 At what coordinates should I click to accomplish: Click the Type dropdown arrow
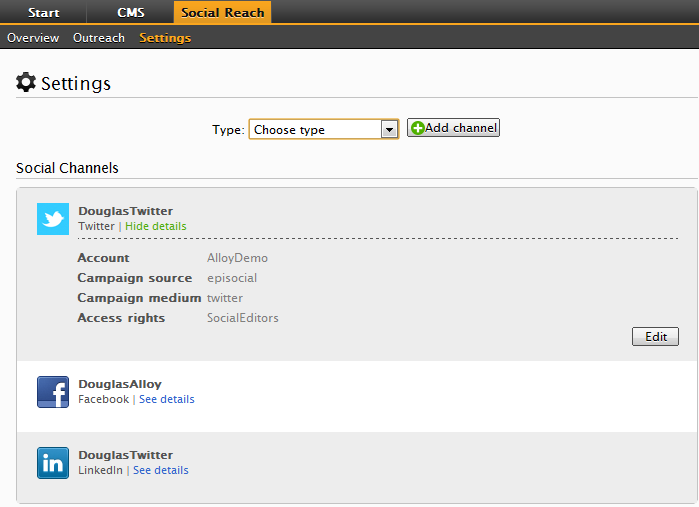[x=389, y=130]
